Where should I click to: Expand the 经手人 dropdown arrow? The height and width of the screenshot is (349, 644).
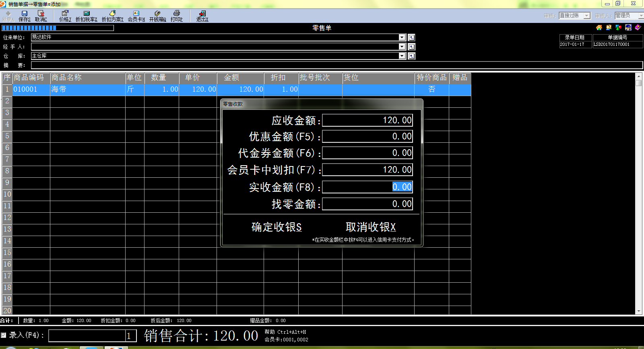[402, 47]
